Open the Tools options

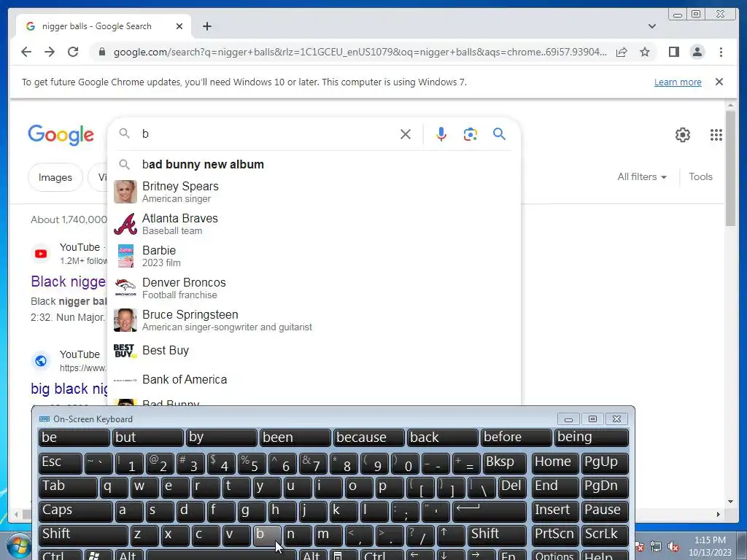pos(700,176)
